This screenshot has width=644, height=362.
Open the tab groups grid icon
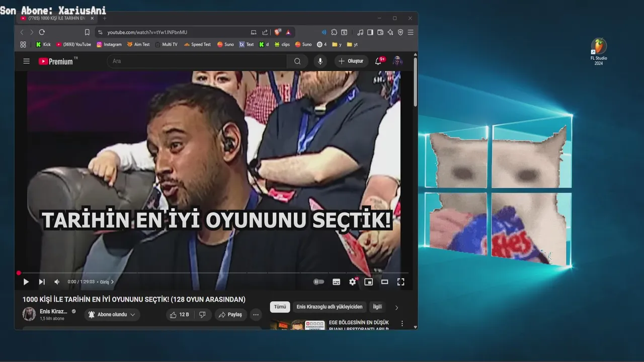tap(23, 44)
